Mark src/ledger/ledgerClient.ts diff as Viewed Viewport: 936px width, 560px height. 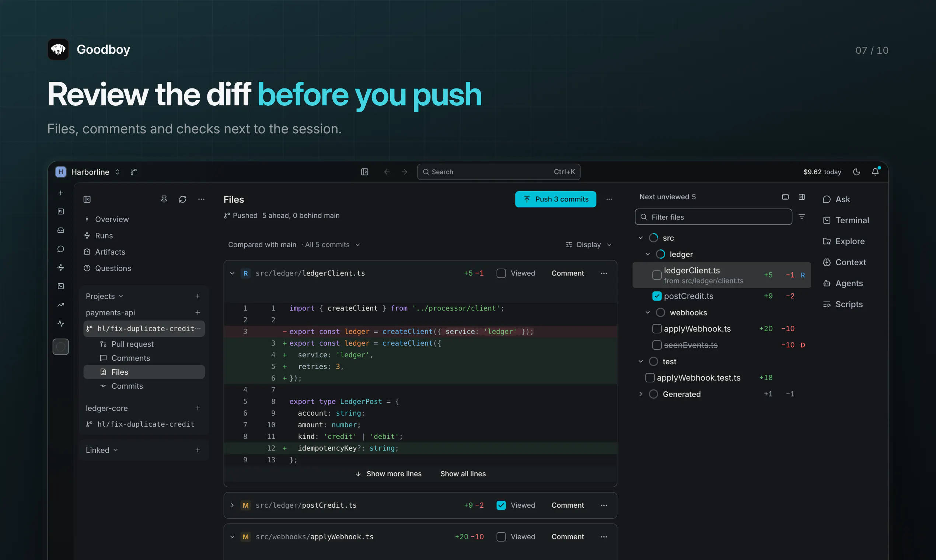click(501, 273)
